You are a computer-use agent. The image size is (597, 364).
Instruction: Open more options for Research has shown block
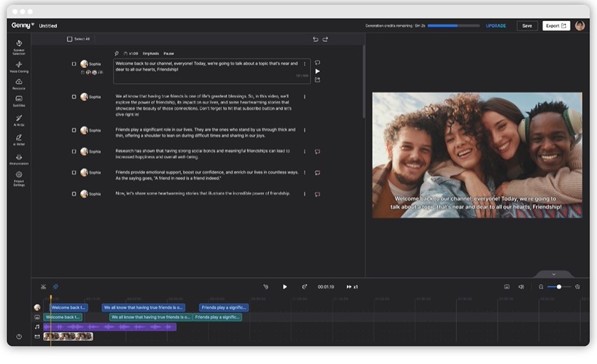(304, 151)
